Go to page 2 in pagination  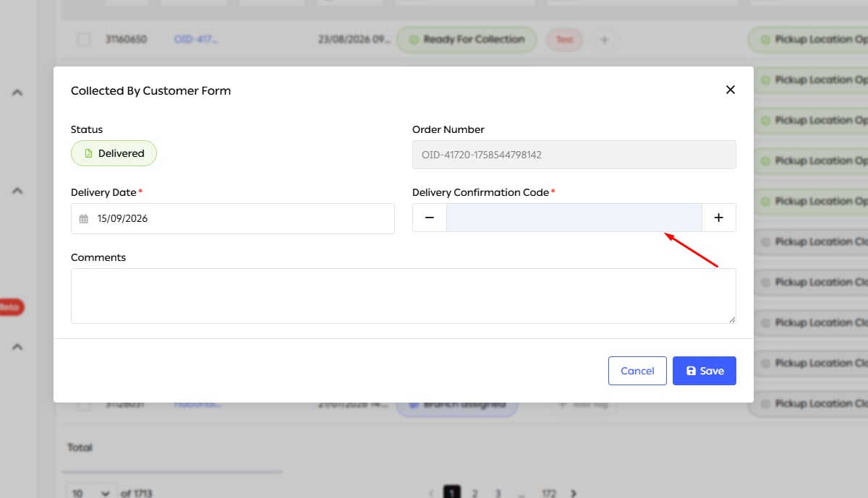click(475, 493)
